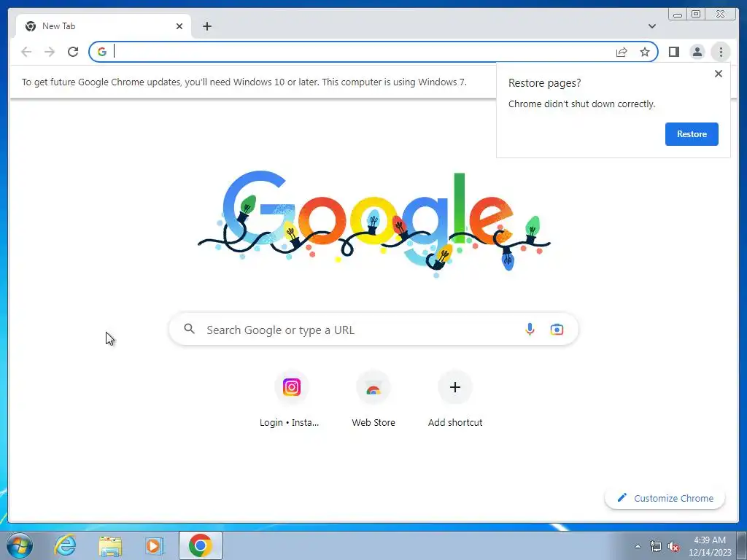Select the New Tab tab
Viewport: 747px width, 560px height.
click(x=104, y=26)
